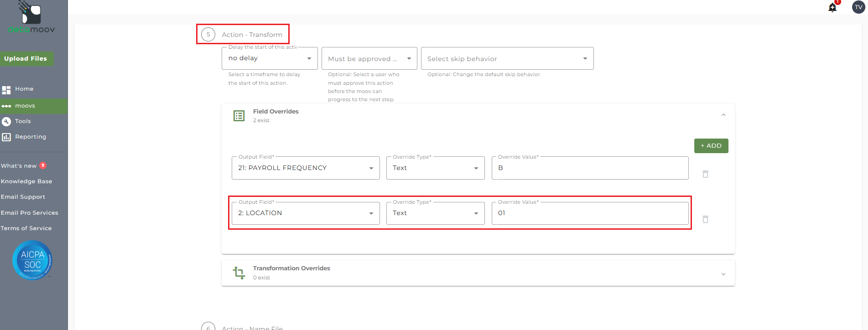Screen dimensions: 868x330
Task: Click the AICPA SOC badge
Action: click(x=32, y=260)
